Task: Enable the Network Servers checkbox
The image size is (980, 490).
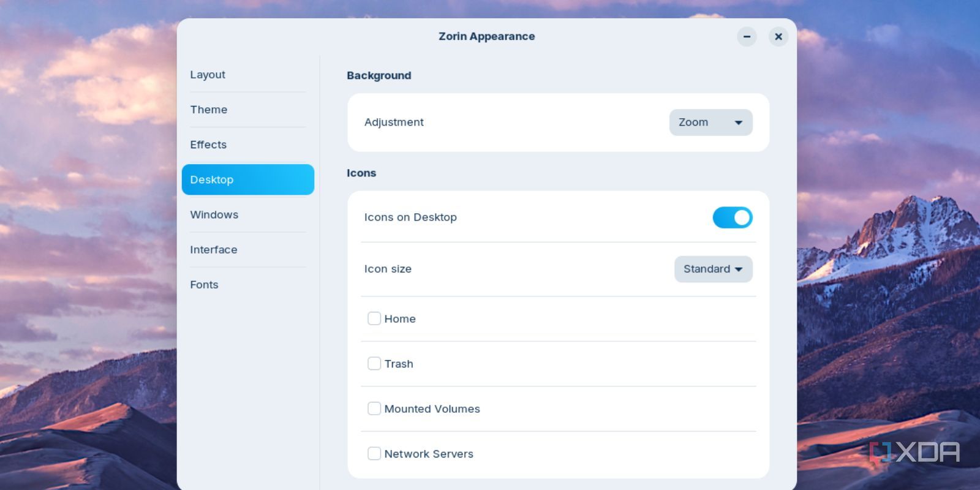Action: (x=374, y=454)
